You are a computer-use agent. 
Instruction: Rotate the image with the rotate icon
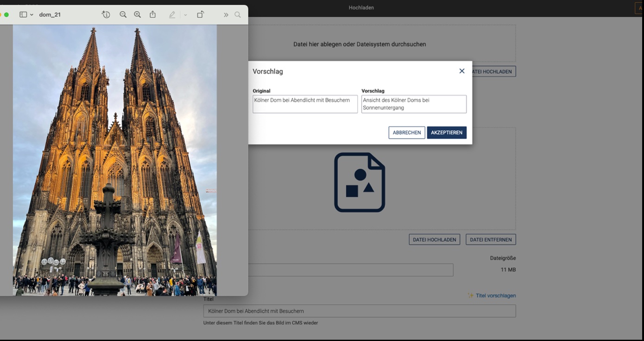pos(200,15)
